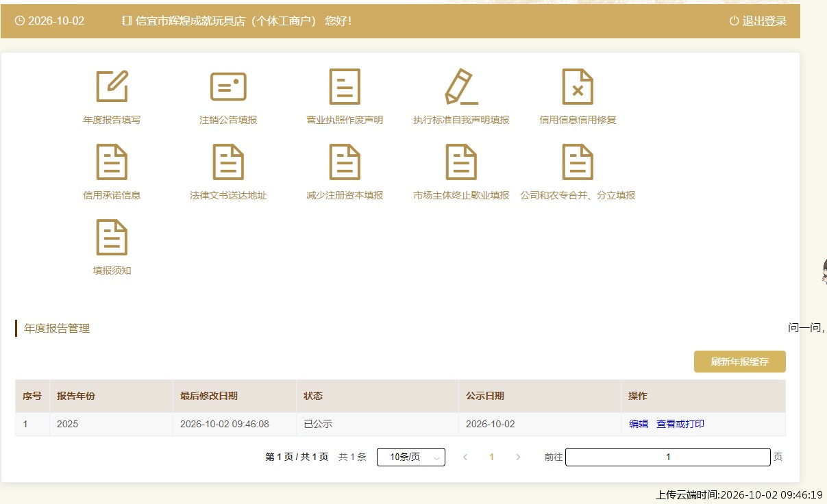Click the power icon beside 退出登录
827x504 pixels.
coord(734,21)
